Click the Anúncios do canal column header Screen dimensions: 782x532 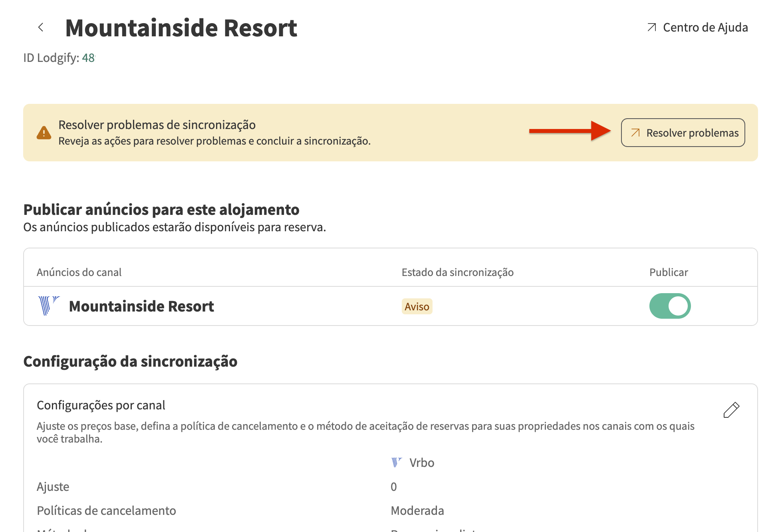[x=79, y=272]
